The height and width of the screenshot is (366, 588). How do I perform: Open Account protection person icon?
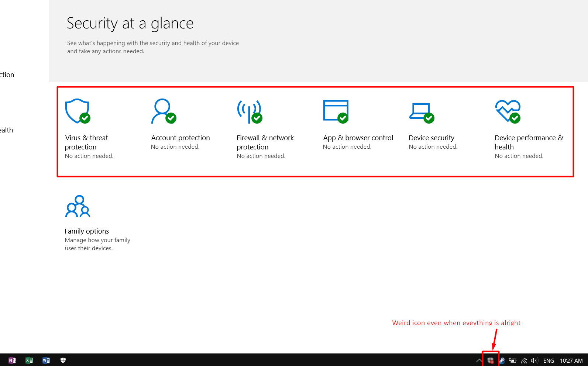tap(164, 111)
